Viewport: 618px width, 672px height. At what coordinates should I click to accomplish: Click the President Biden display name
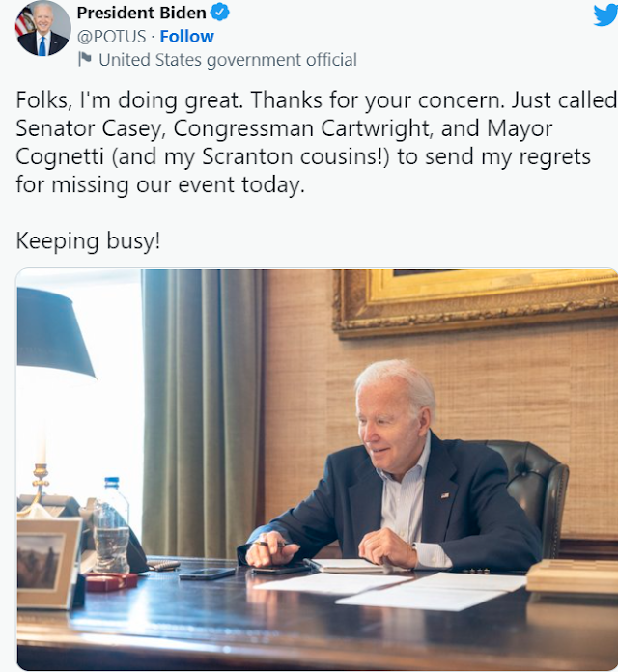point(142,13)
